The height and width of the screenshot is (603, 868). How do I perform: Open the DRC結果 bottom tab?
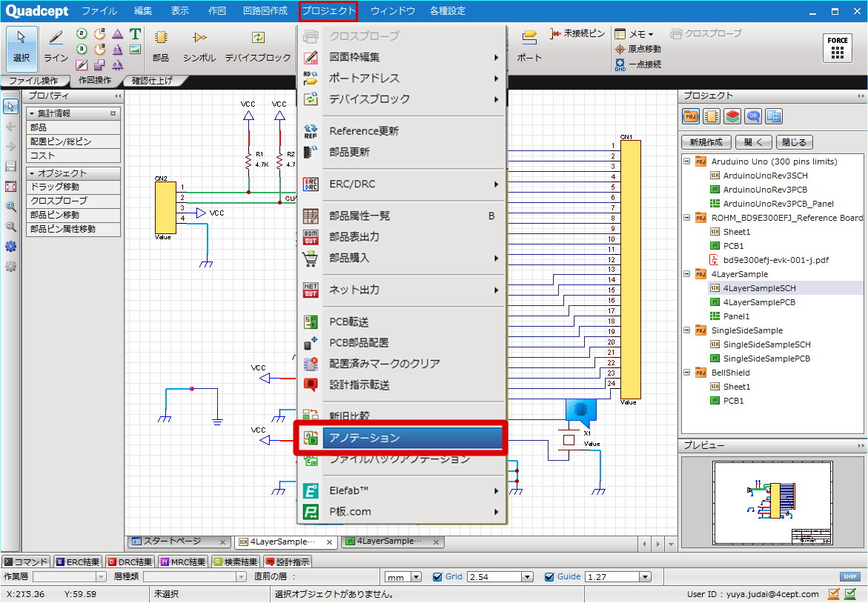tap(130, 562)
